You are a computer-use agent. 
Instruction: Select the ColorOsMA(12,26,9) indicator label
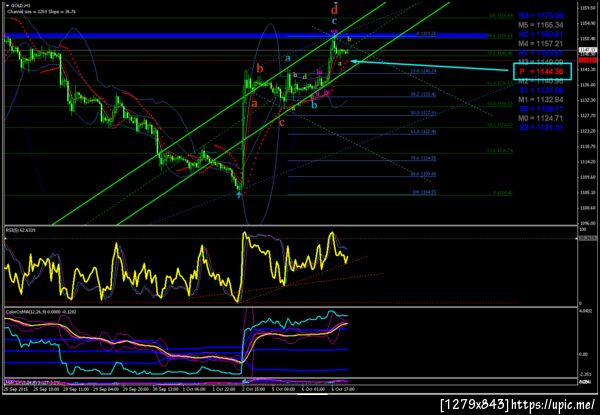(41, 312)
